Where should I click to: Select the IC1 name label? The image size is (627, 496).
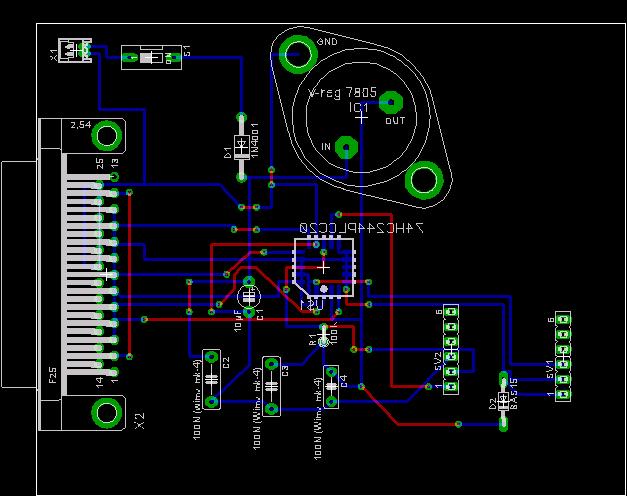[x=358, y=107]
